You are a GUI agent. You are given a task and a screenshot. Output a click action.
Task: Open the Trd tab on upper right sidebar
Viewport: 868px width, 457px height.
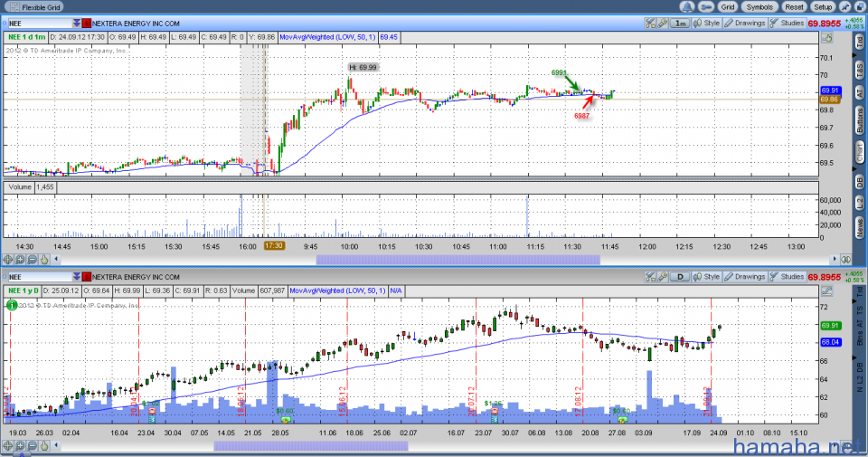pos(860,42)
